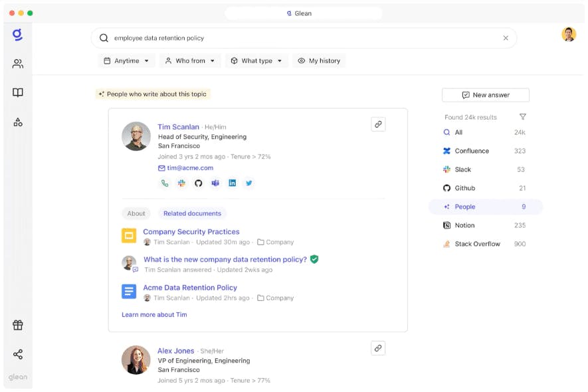Click the New answer button

(x=485, y=95)
